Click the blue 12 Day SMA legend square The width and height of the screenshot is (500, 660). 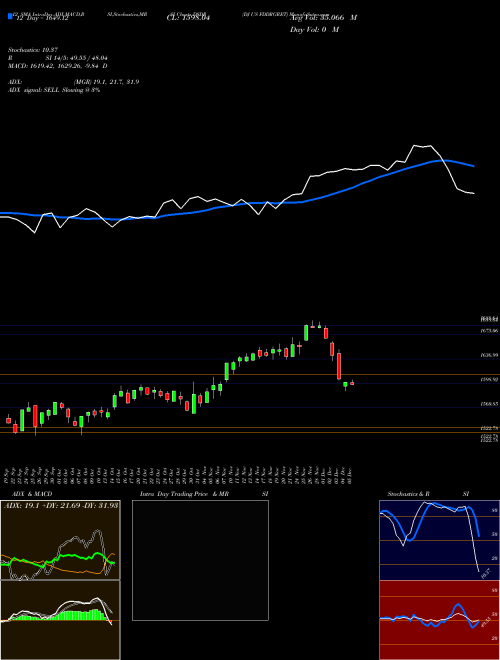click(11, 16)
